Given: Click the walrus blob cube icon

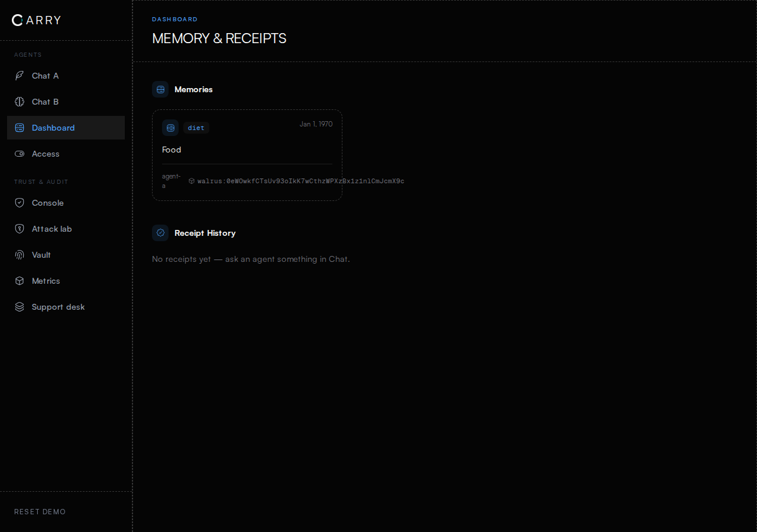Looking at the screenshot, I should point(192,181).
